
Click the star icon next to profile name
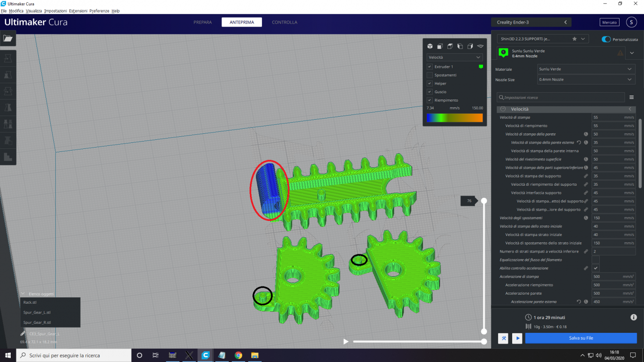coord(574,39)
